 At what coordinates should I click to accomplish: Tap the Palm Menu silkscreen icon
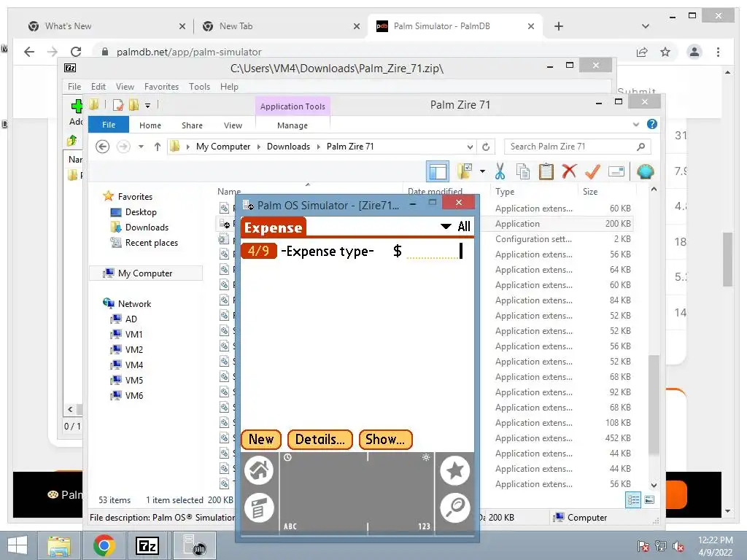(x=259, y=507)
